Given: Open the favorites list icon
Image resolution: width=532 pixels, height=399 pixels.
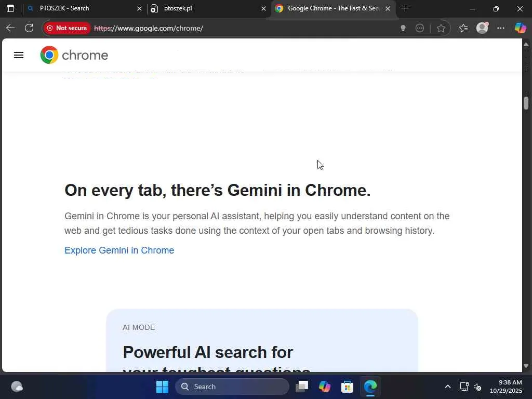Looking at the screenshot, I should coord(463,28).
